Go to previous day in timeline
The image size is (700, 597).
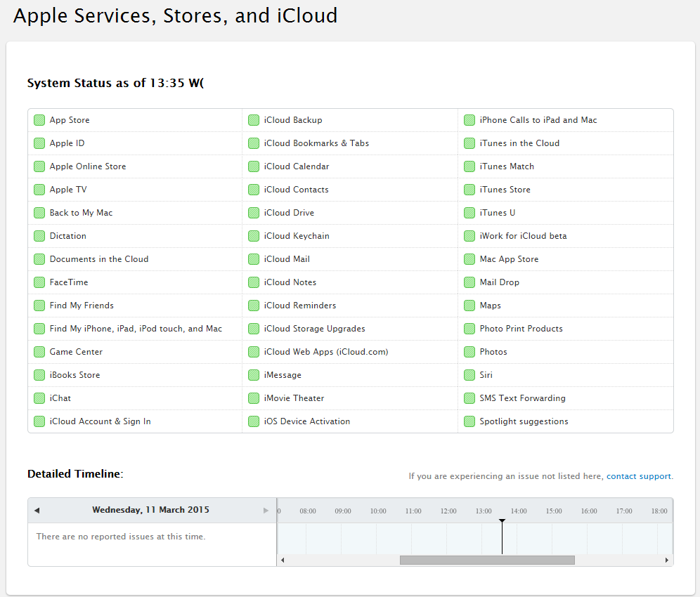[x=37, y=511]
